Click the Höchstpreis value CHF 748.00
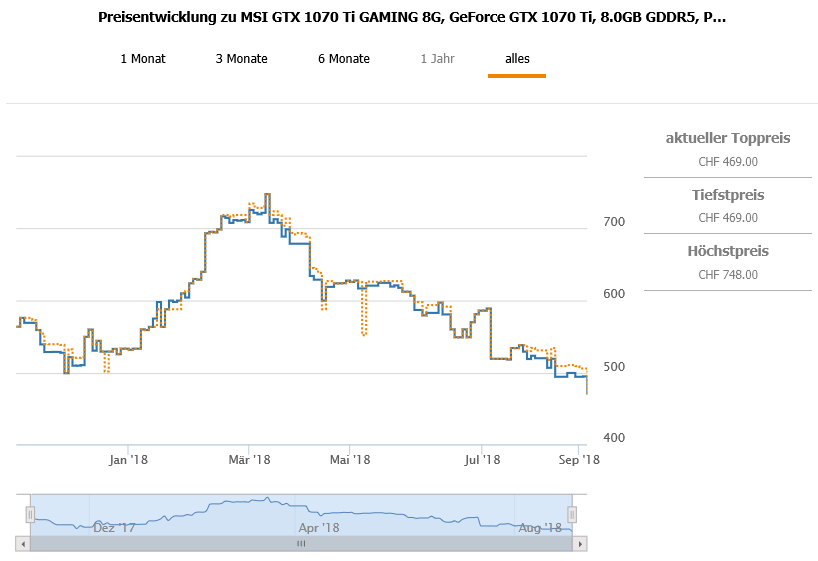This screenshot has height=561, width=818. click(728, 275)
